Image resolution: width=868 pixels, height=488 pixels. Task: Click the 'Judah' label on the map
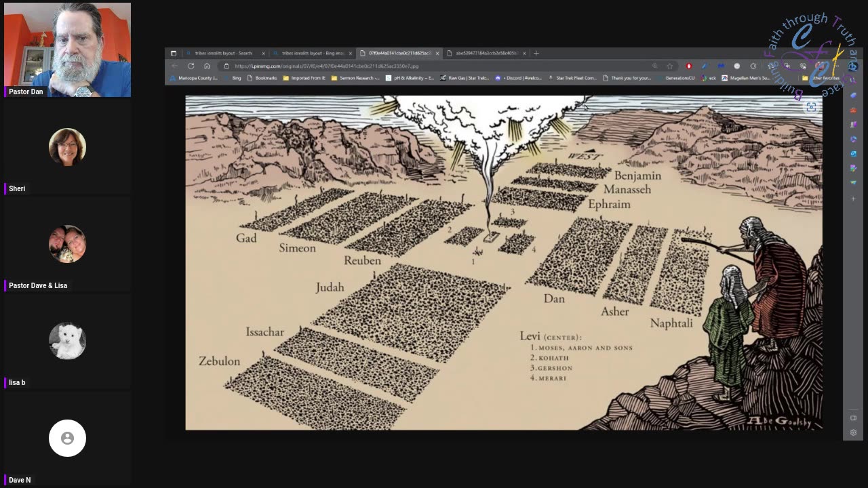pyautogui.click(x=330, y=287)
